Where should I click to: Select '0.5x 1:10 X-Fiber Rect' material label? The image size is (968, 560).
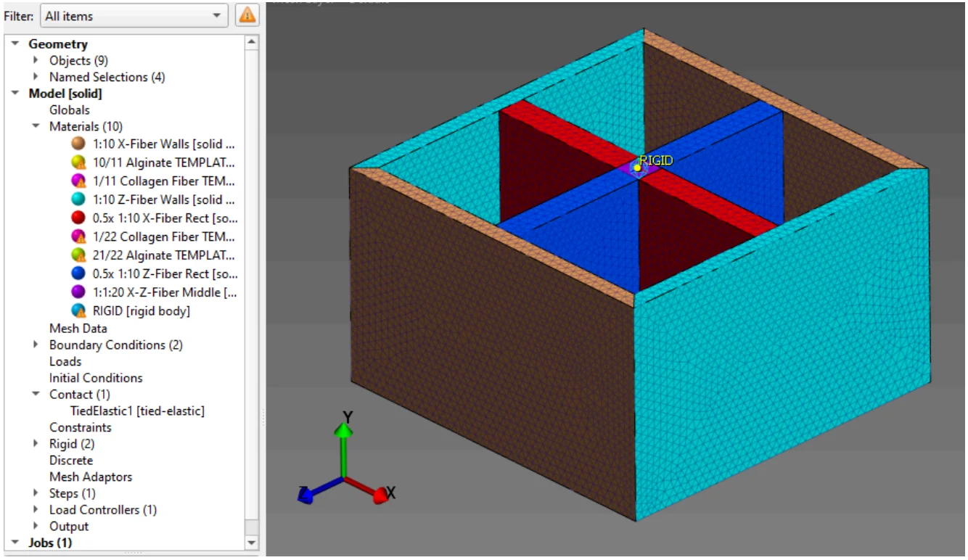pos(165,218)
